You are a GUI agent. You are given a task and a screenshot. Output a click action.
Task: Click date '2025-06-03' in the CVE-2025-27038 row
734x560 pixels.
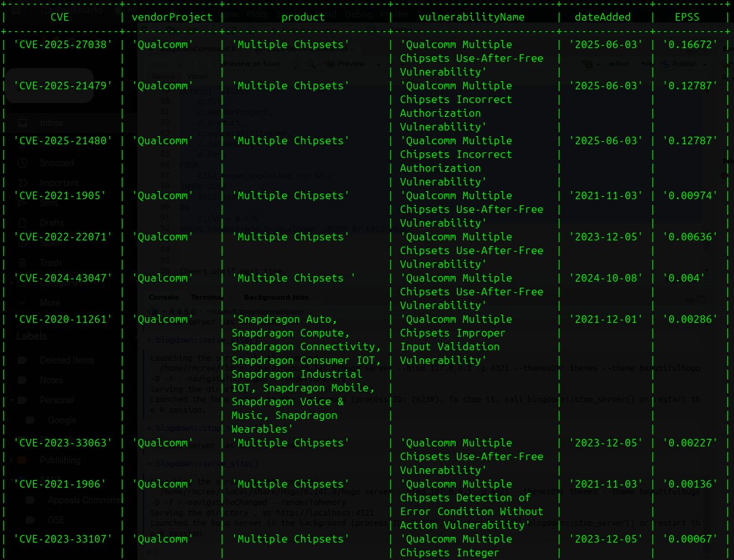605,44
